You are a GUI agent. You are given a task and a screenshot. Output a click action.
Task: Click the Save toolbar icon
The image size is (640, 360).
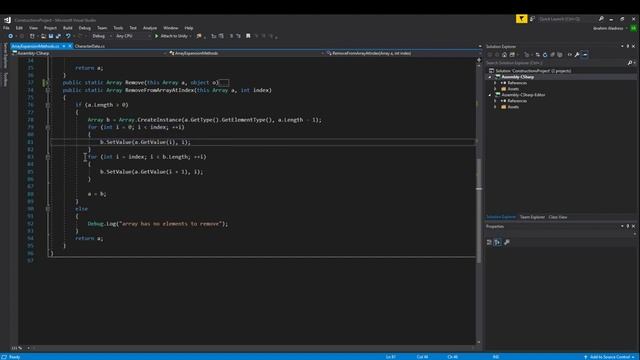coord(51,36)
